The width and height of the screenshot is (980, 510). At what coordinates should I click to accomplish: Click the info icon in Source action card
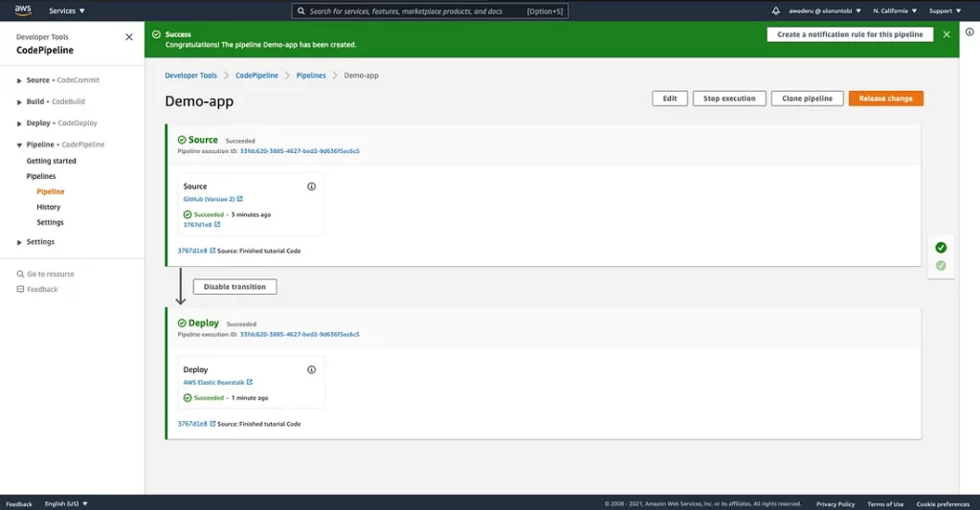point(311,187)
